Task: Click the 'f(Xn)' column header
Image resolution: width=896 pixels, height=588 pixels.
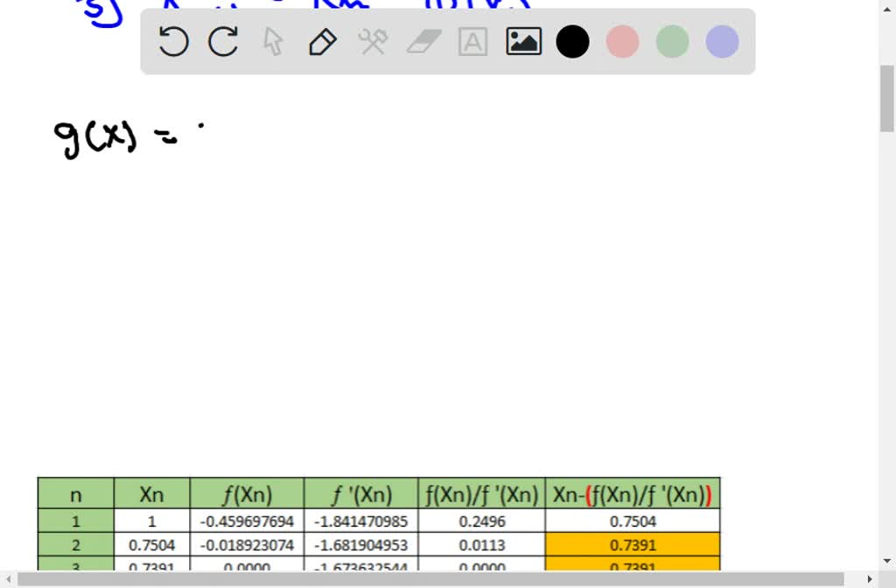Action: coord(247,493)
